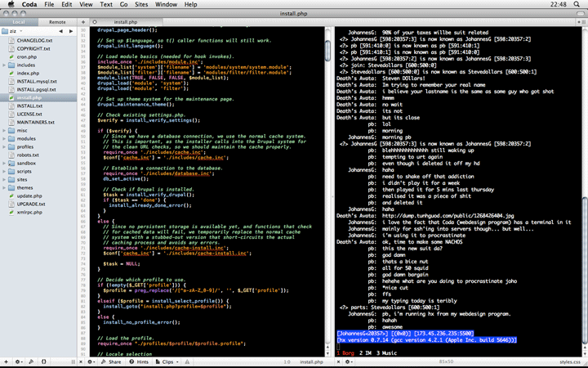Select the install.php document tab
Screen dimensions: 588x368
point(126,22)
